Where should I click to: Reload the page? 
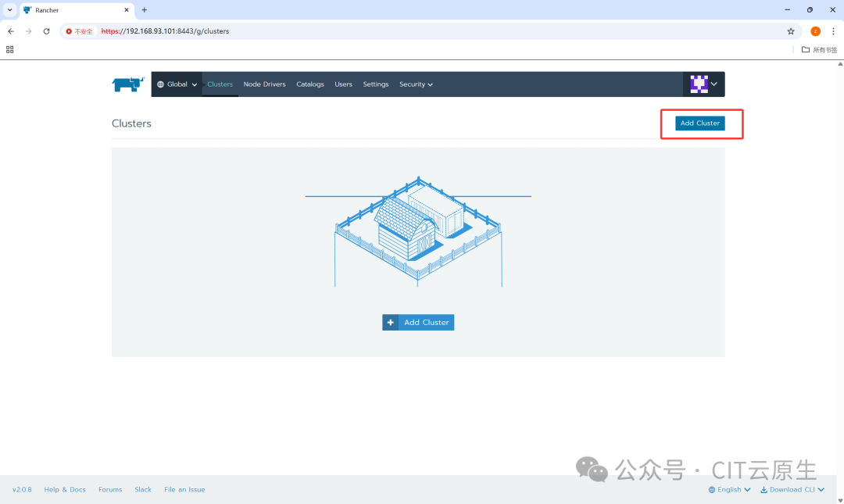[46, 31]
